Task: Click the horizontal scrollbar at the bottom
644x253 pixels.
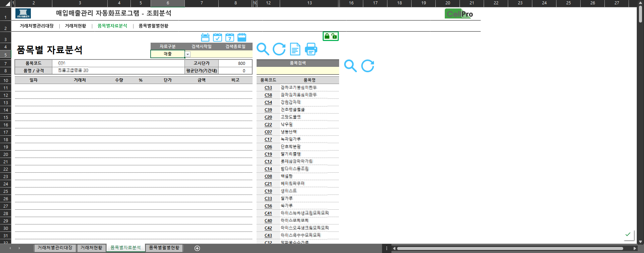Action: [510, 249]
